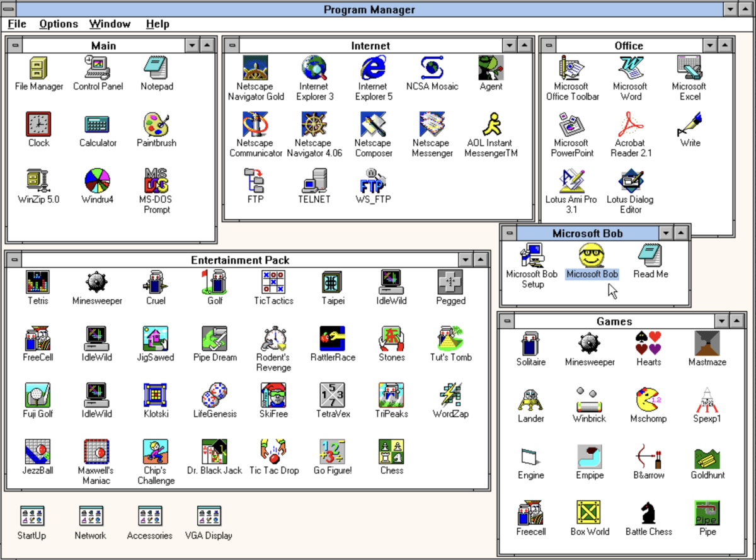The height and width of the screenshot is (560, 756).
Task: Select Internet Explorer 5 icon
Action: (374, 68)
